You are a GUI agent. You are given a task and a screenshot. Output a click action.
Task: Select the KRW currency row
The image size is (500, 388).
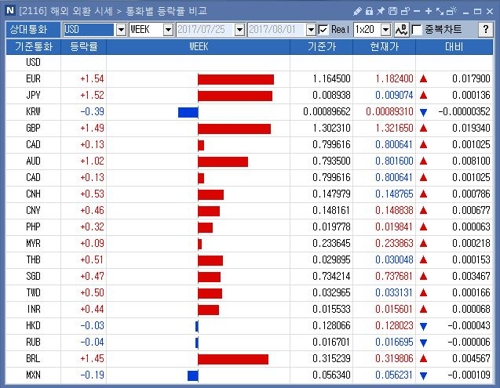point(249,112)
